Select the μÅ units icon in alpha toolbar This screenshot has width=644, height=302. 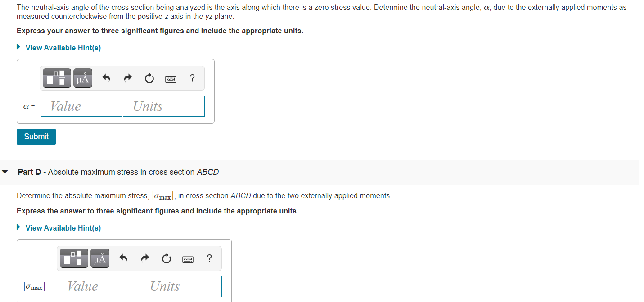[x=82, y=78]
